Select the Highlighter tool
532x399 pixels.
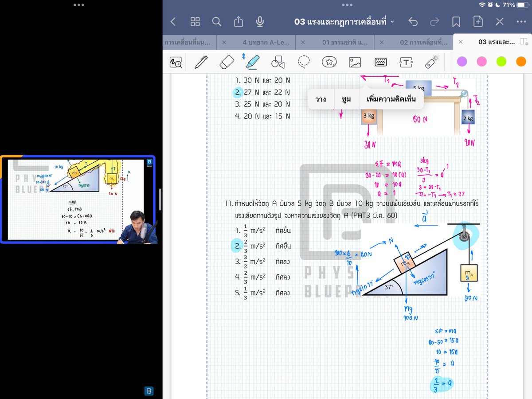(x=252, y=62)
